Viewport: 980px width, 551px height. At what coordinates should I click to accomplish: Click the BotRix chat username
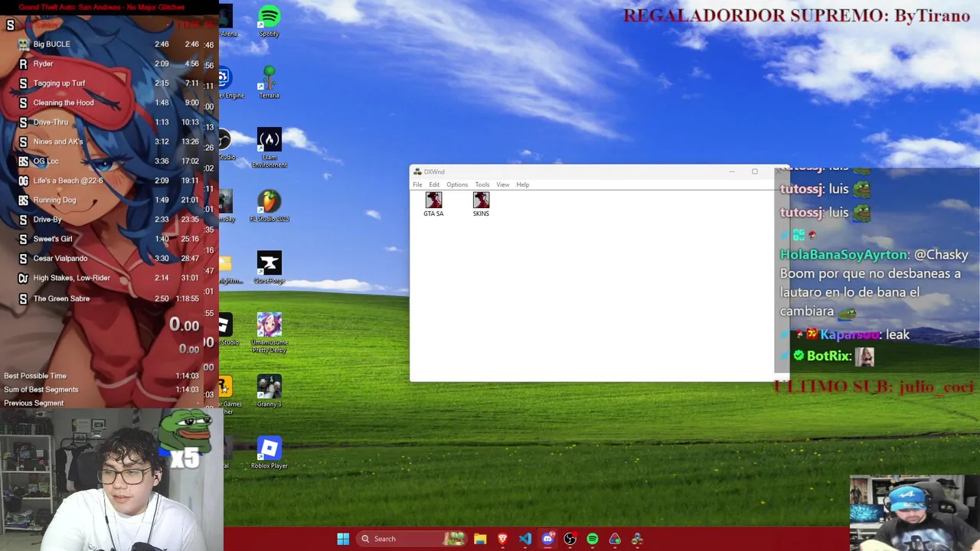(828, 356)
